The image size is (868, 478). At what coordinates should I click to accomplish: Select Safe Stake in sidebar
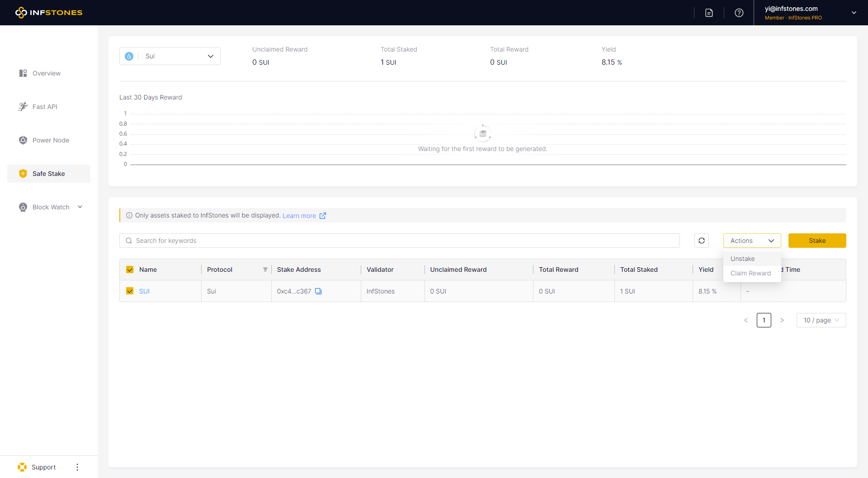click(49, 174)
